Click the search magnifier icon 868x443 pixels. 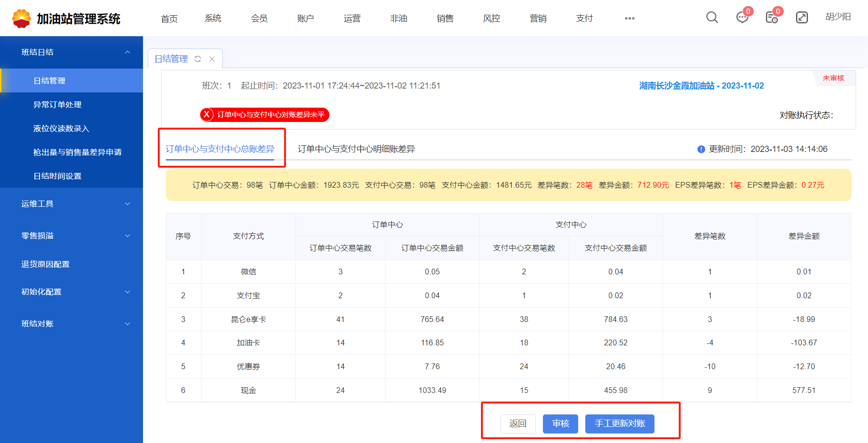click(712, 18)
